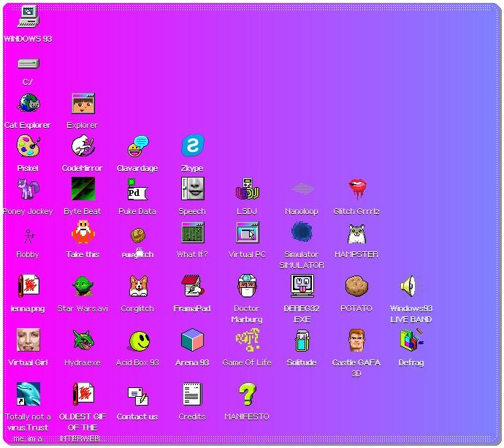Start the Clavardage chat icon
The image size is (504, 448).
(x=137, y=146)
